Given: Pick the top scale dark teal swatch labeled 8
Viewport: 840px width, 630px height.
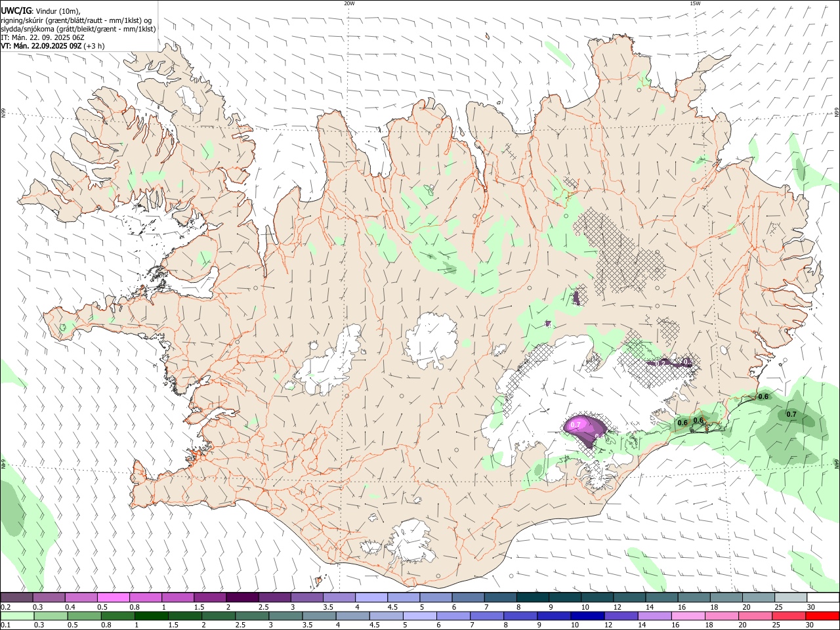Looking at the screenshot, I should coord(533,598).
